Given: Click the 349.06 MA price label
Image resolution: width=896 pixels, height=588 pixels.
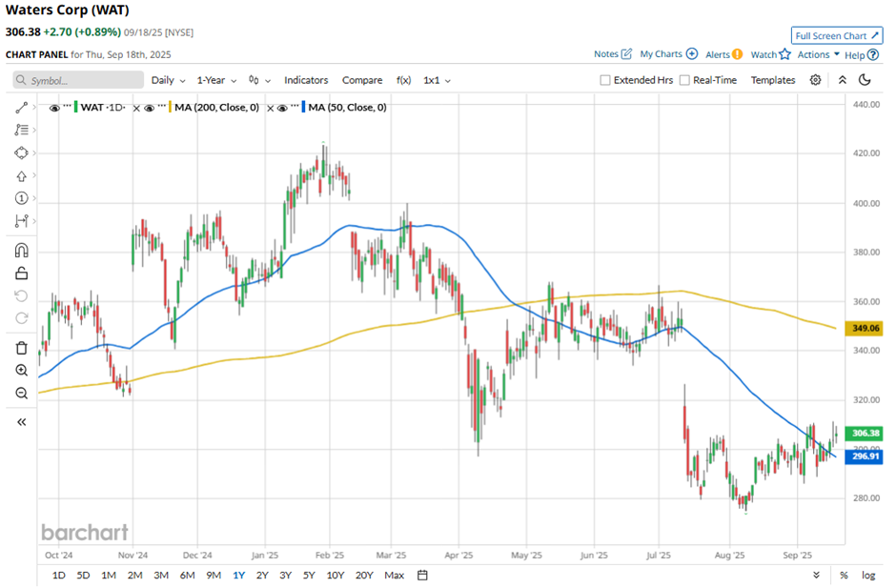Looking at the screenshot, I should pos(864,328).
